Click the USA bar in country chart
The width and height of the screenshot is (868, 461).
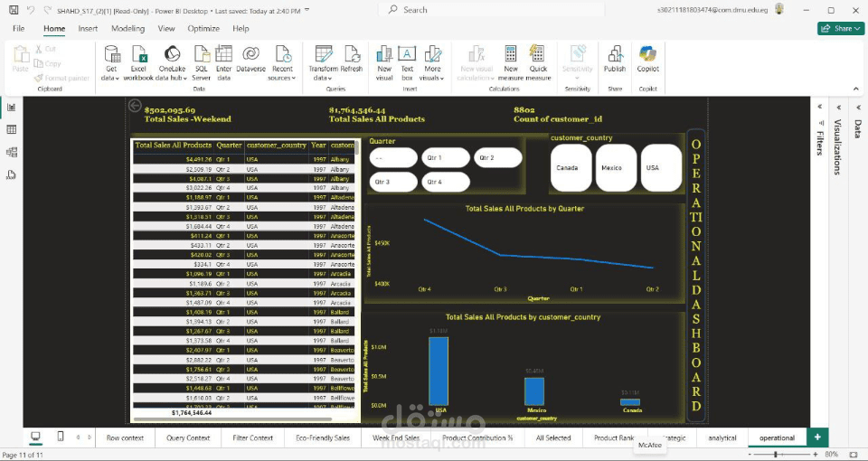[439, 372]
